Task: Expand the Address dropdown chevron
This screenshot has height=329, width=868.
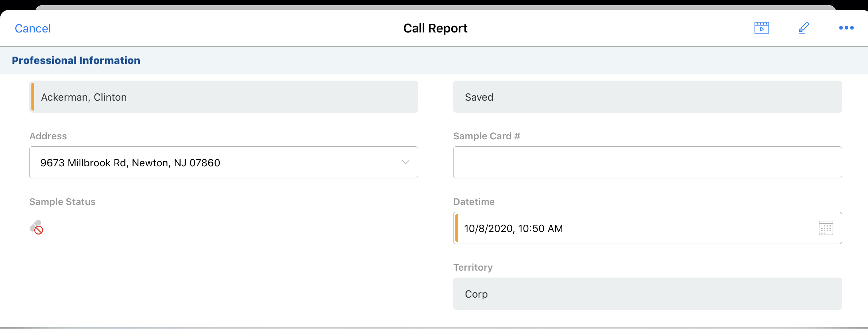Action: [405, 162]
